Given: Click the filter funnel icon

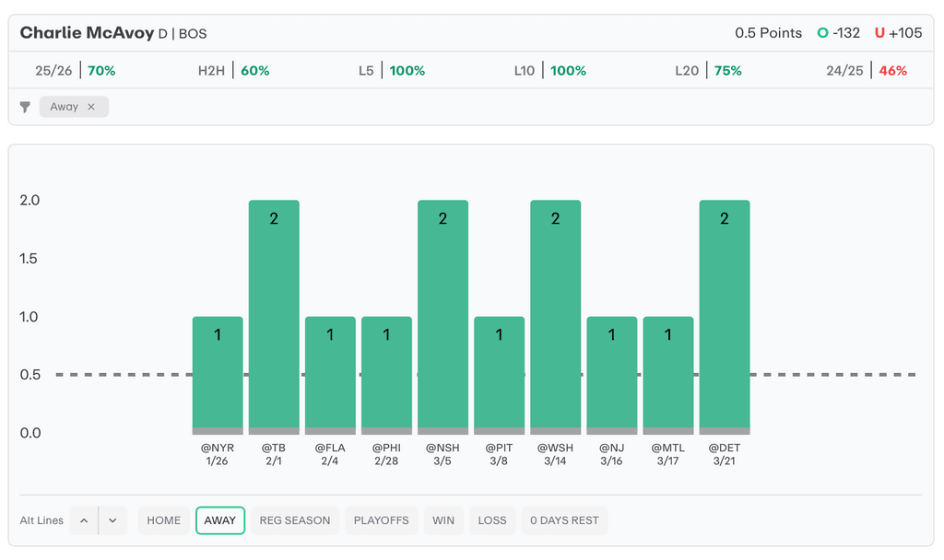Looking at the screenshot, I should click(x=25, y=107).
